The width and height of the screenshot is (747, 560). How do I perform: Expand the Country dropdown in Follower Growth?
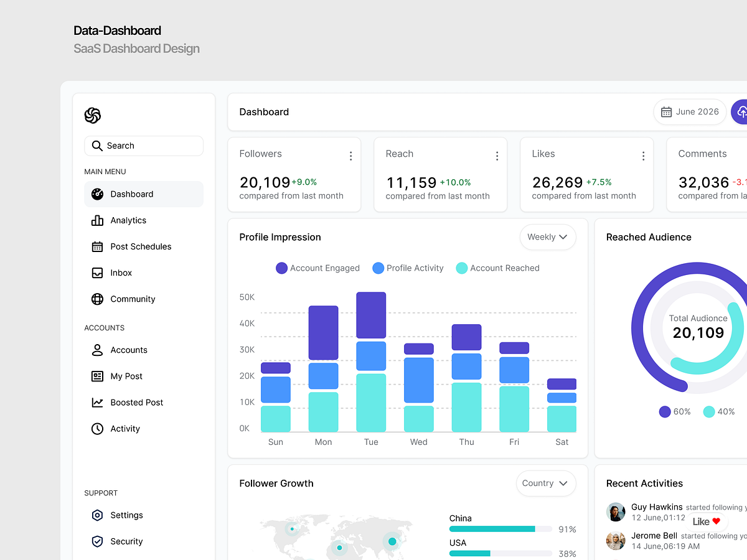coord(545,483)
